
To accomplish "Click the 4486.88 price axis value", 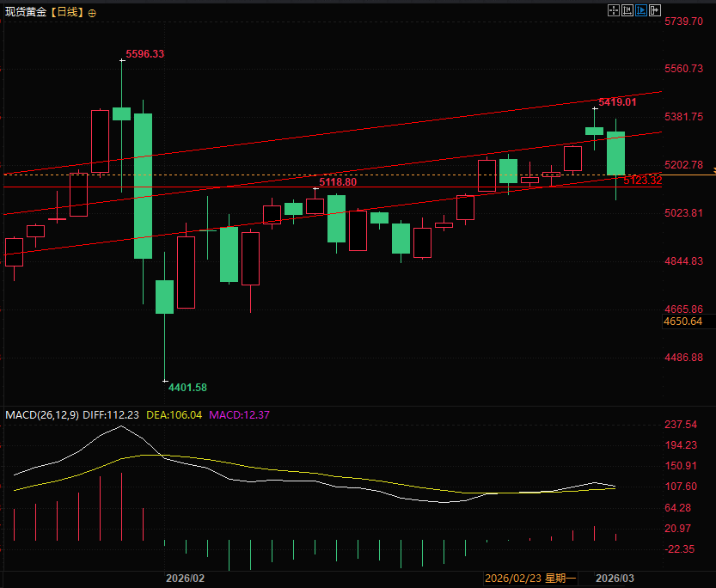I will (684, 357).
